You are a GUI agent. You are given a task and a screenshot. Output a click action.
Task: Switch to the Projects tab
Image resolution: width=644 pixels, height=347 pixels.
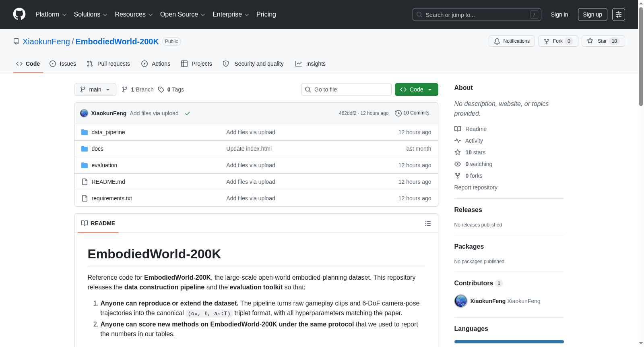(196, 64)
